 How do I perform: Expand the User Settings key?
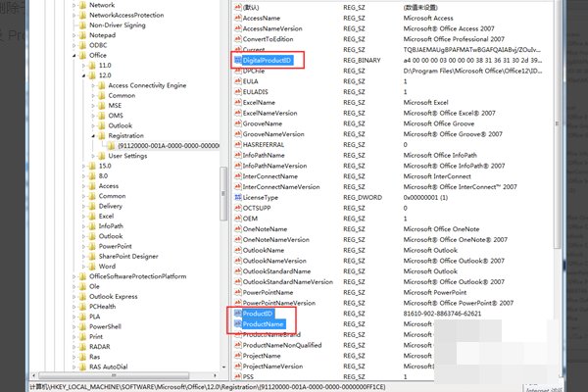pyautogui.click(x=90, y=155)
